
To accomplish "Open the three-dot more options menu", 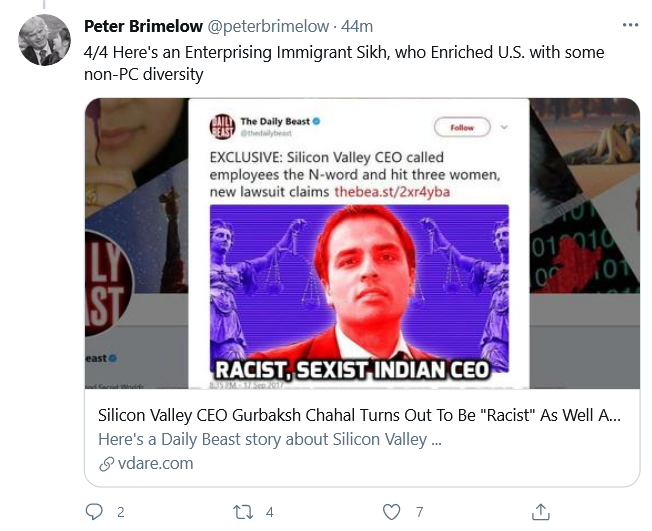I will click(629, 25).
